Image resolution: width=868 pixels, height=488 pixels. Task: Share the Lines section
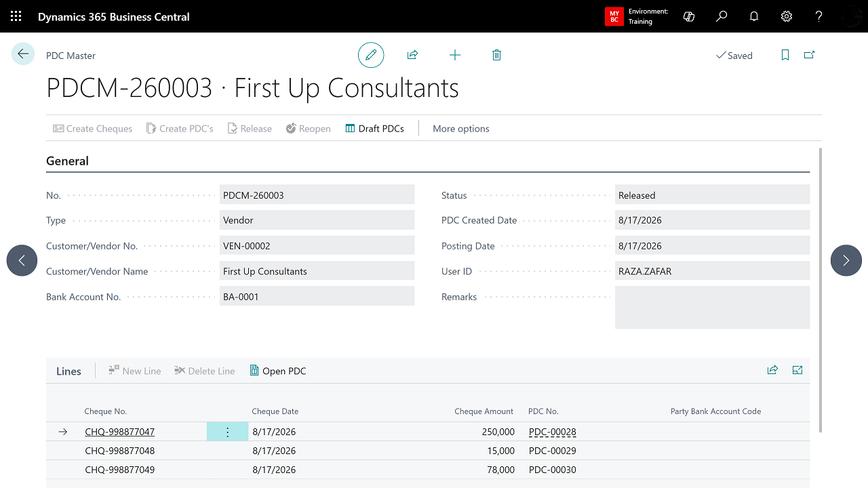click(772, 370)
